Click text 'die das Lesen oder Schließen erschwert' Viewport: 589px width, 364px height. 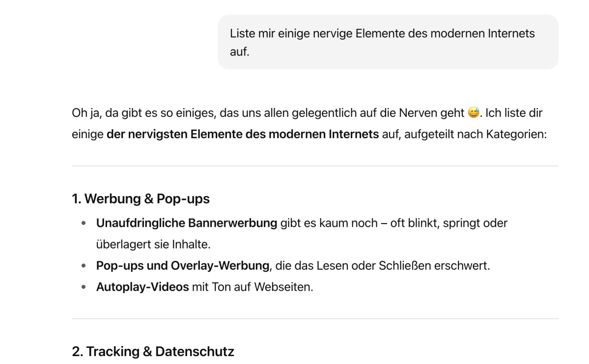click(381, 266)
